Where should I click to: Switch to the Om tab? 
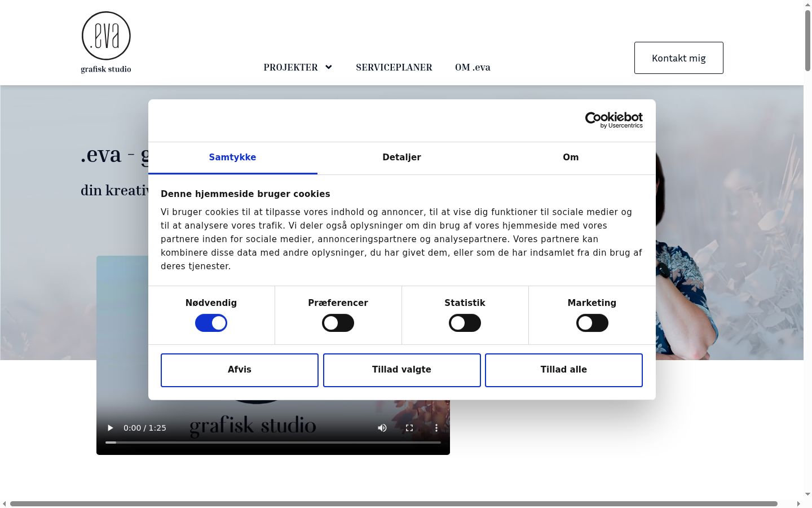coord(571,157)
